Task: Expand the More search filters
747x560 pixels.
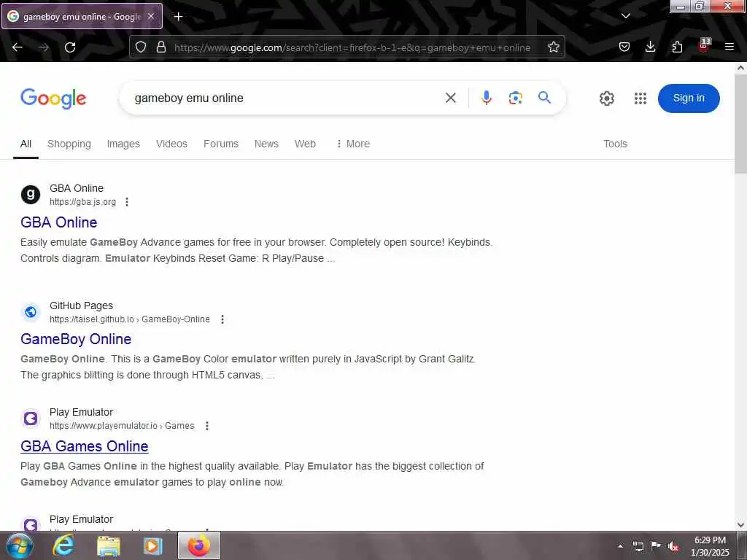Action: point(353,144)
